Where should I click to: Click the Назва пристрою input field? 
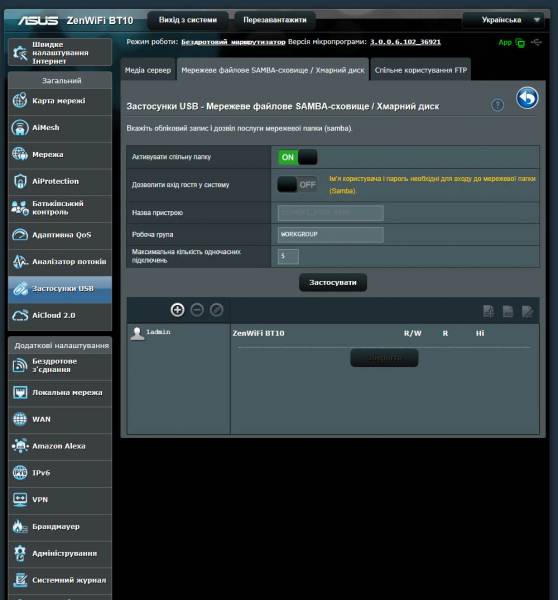pyautogui.click(x=331, y=213)
